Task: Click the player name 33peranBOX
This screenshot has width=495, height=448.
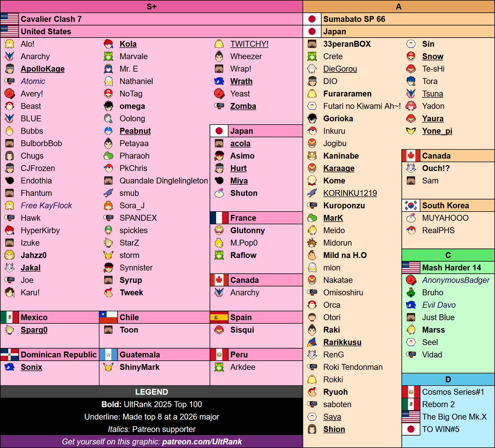Action: click(347, 44)
